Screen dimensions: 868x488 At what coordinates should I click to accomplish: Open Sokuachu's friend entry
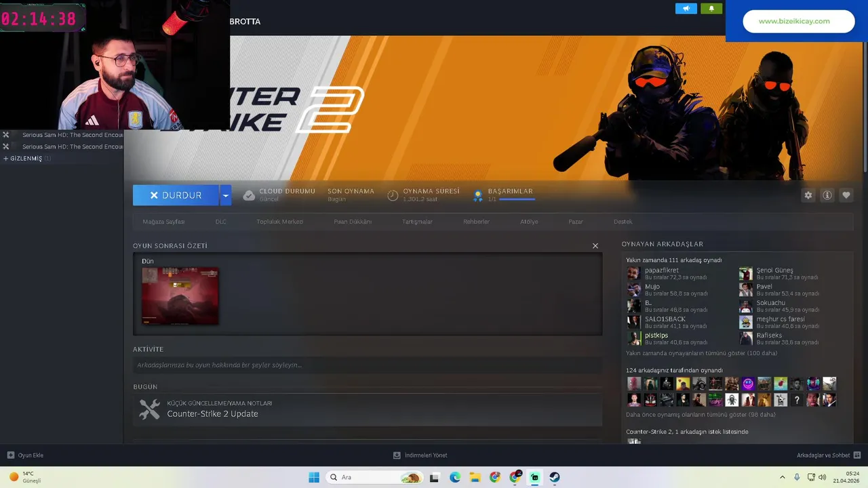point(778,306)
